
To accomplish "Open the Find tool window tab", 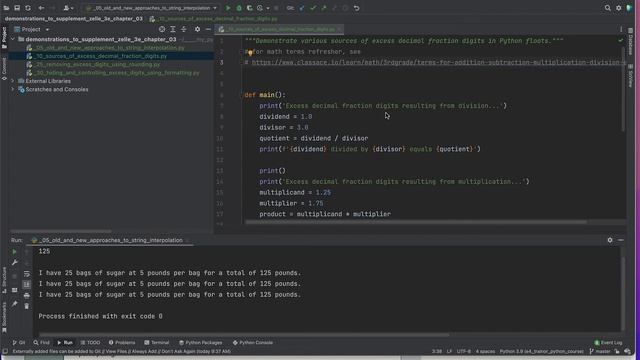I will pyautogui.click(x=42, y=343).
